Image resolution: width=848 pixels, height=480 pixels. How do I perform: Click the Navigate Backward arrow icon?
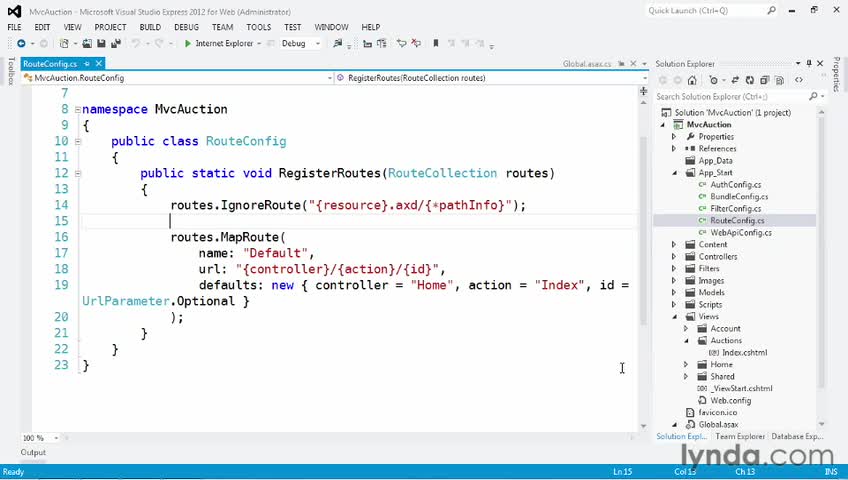[x=21, y=43]
